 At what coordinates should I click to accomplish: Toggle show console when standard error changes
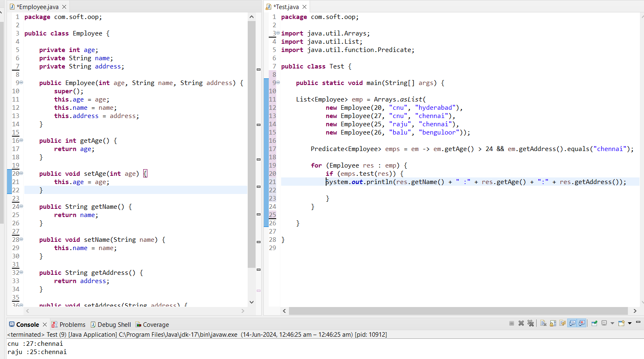(x=582, y=324)
